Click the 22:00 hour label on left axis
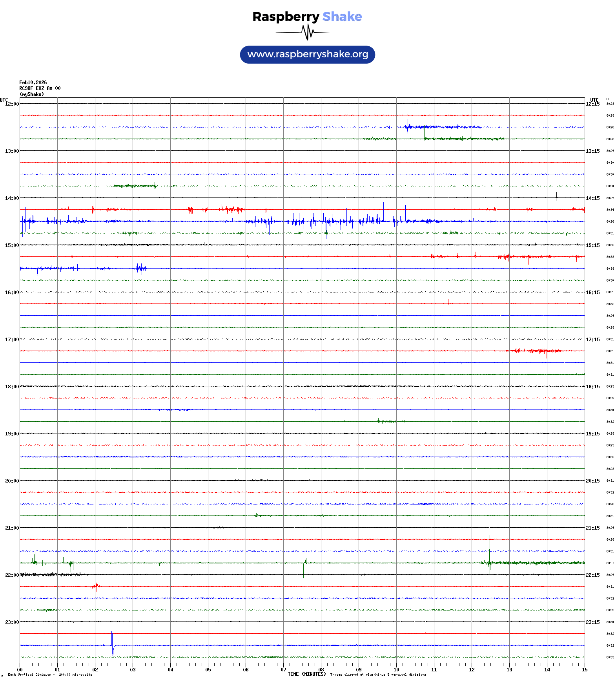The width and height of the screenshot is (616, 680). pyautogui.click(x=12, y=575)
